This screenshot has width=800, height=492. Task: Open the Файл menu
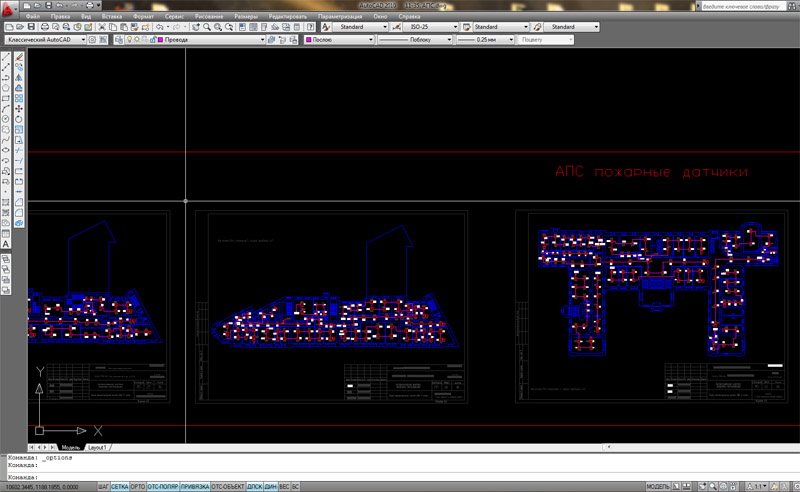point(33,16)
